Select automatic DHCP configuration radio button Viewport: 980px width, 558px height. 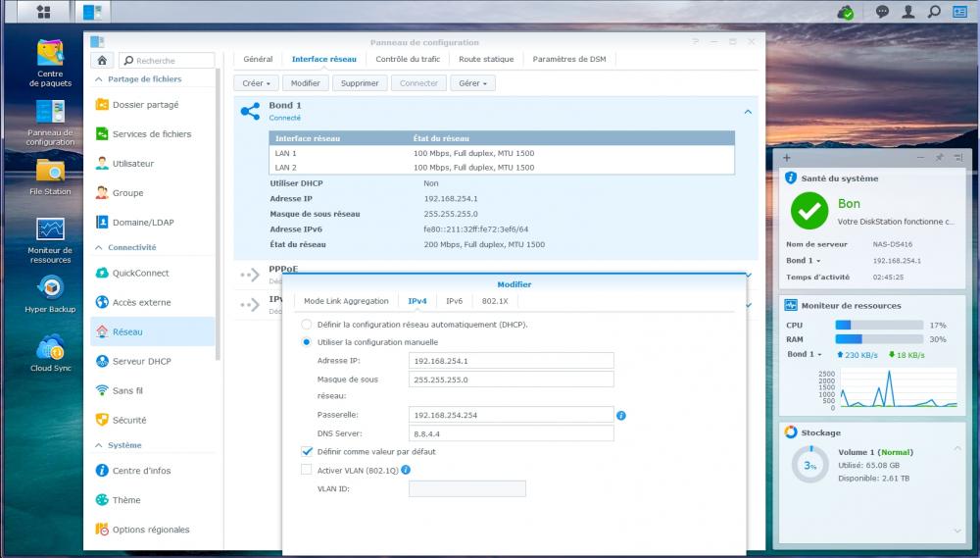pyautogui.click(x=308, y=325)
